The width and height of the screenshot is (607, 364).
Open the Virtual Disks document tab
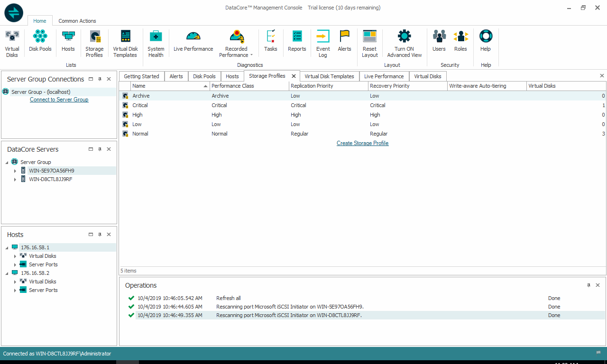coord(428,76)
